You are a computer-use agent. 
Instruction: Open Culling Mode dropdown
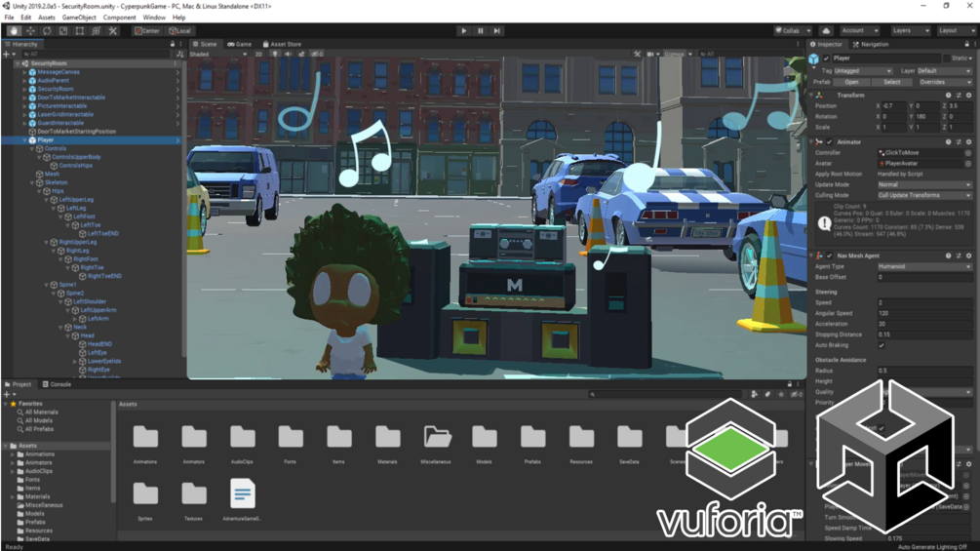pos(924,195)
